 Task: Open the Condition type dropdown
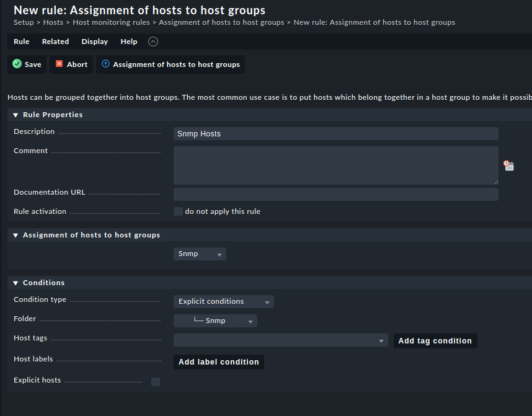tap(223, 301)
